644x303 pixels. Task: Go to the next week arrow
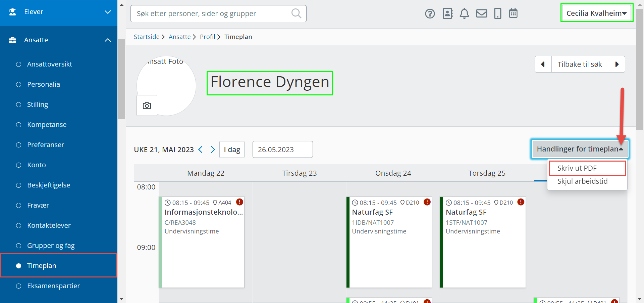coord(213,149)
